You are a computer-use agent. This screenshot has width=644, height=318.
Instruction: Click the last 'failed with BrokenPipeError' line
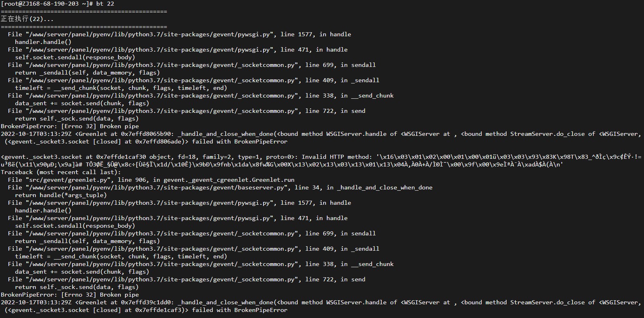(240, 310)
